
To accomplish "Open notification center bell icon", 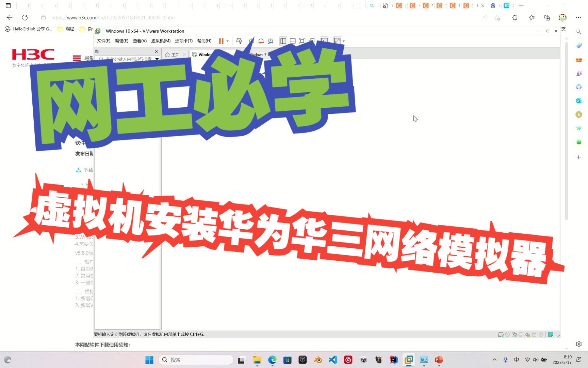I will point(578,360).
